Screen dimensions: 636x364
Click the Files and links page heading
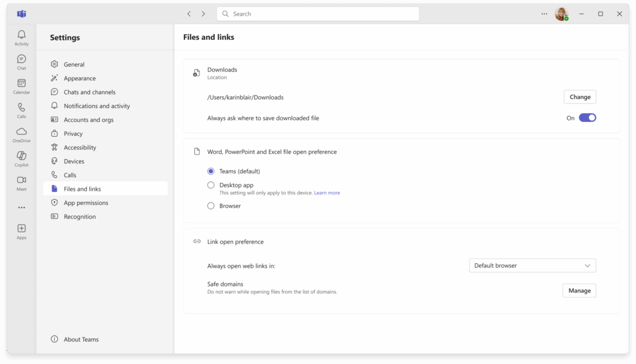tap(209, 37)
